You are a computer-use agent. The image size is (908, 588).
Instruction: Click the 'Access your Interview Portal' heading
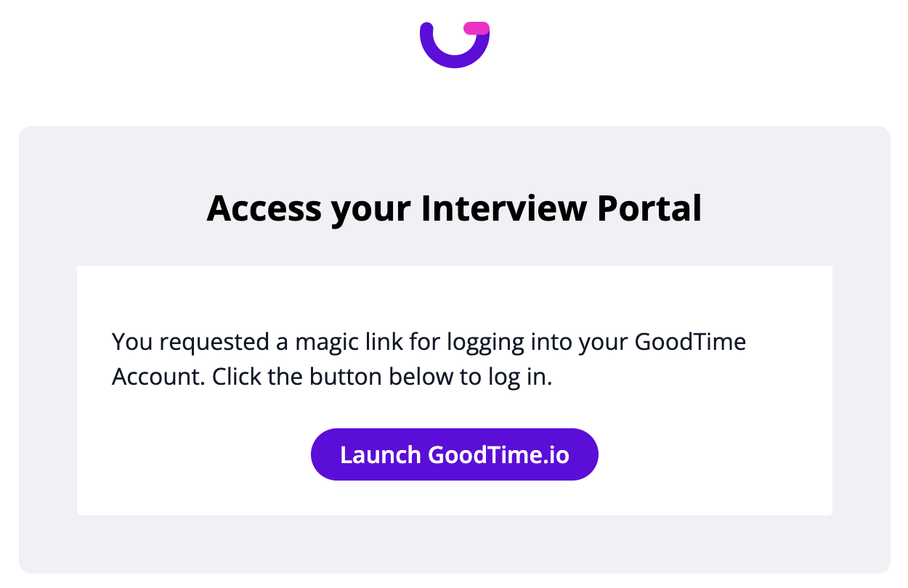coord(454,208)
